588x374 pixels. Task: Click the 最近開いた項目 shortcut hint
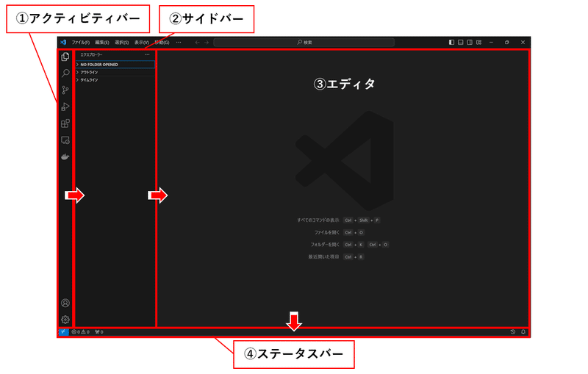(323, 257)
